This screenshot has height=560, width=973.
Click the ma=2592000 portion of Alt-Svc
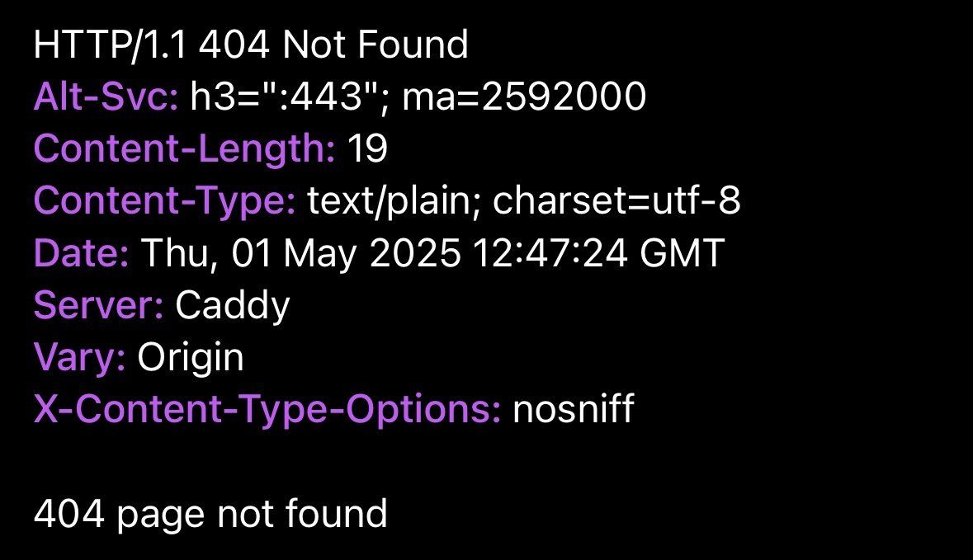coord(524,96)
